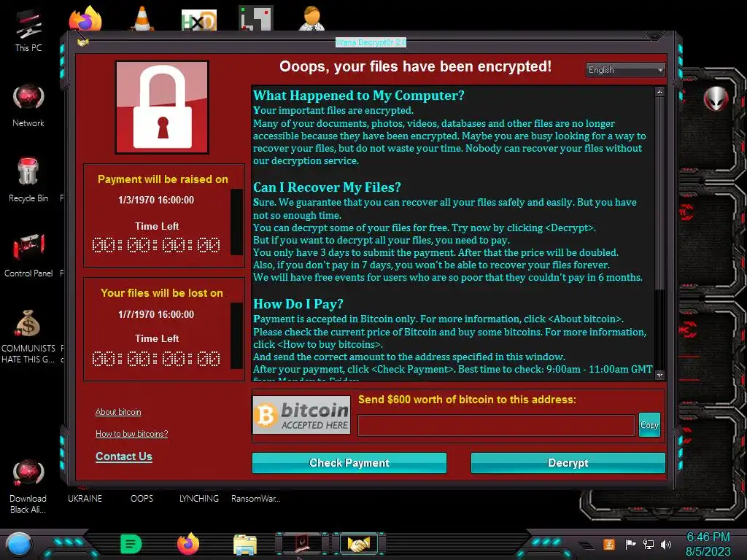Click 'Send $600 worth of bitcoin' text
This screenshot has width=747, height=560.
click(467, 400)
